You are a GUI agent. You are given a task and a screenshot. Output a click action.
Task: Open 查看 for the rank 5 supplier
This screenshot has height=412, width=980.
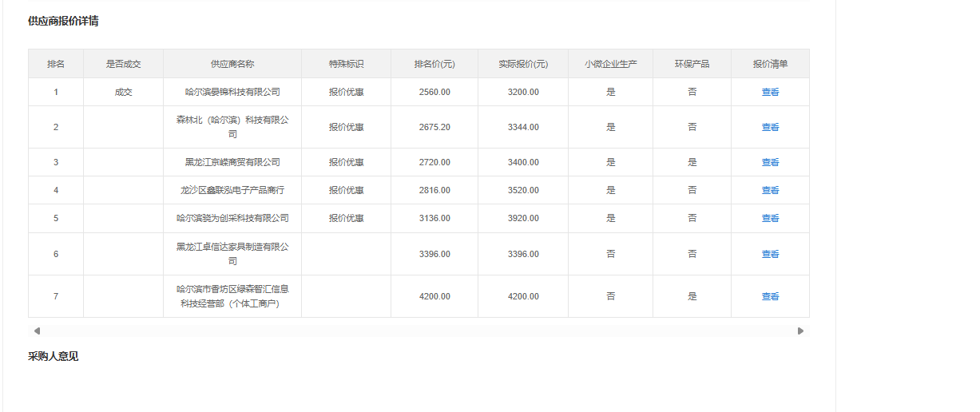pyautogui.click(x=770, y=218)
